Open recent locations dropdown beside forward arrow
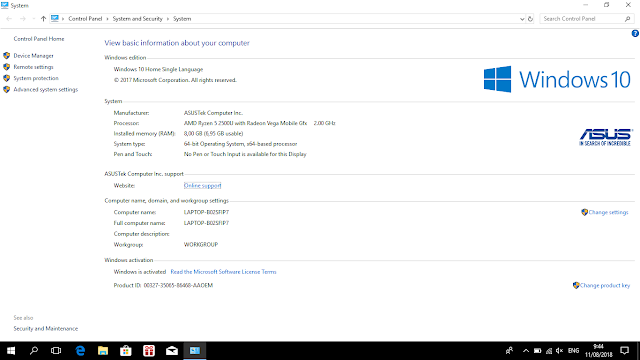The height and width of the screenshot is (360, 640). coord(33,19)
